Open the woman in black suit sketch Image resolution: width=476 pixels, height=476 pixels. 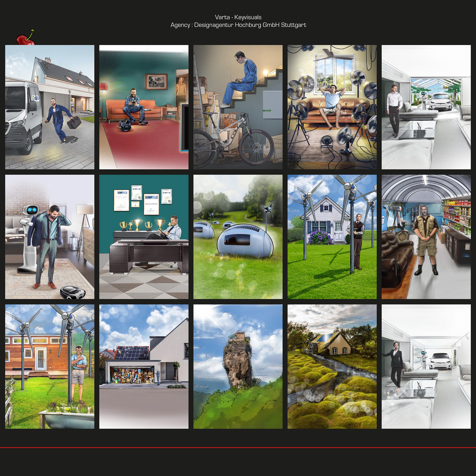click(426, 366)
